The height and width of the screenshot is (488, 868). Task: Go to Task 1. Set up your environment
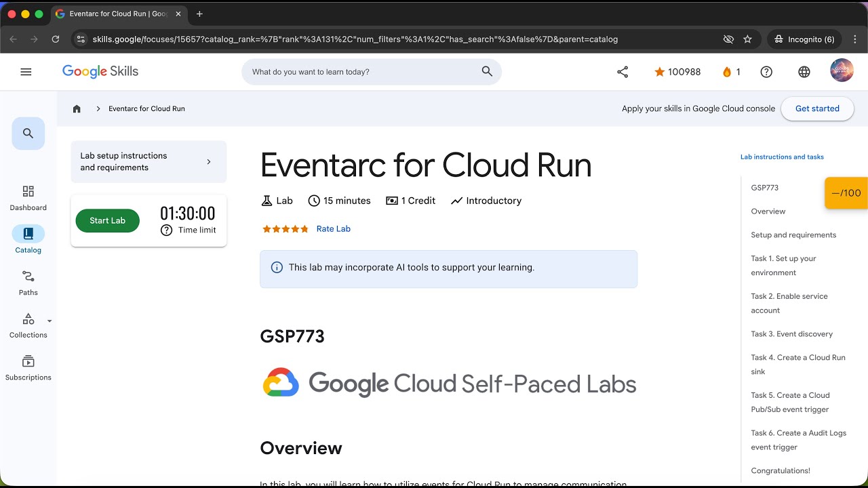[783, 266]
